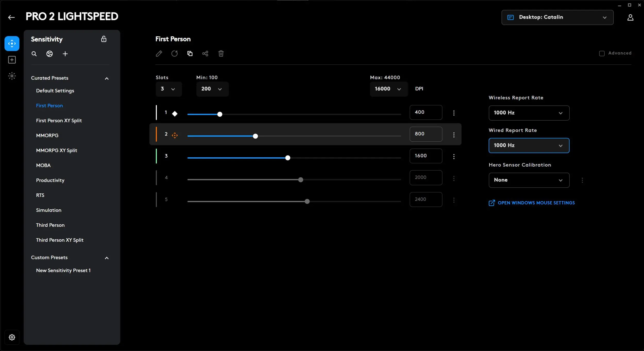
Task: Open options menu for DPI slot 1
Action: pos(454,113)
